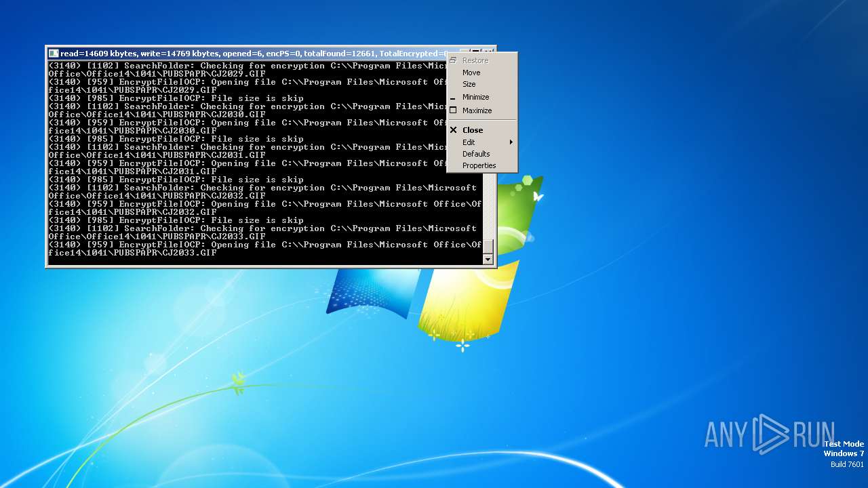Choose Maximize in the system menu
868x488 pixels.
pyautogui.click(x=482, y=110)
